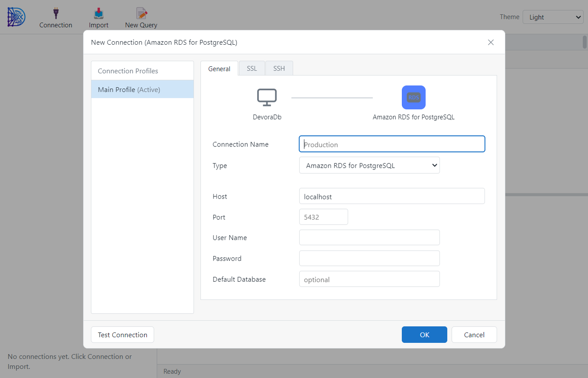
Task: Confirm with the OK button
Action: click(424, 335)
